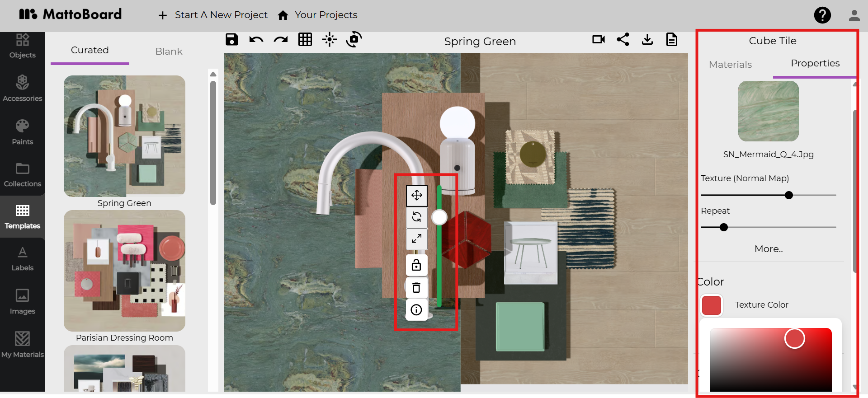Undo the last action
868x398 pixels.
pyautogui.click(x=256, y=40)
